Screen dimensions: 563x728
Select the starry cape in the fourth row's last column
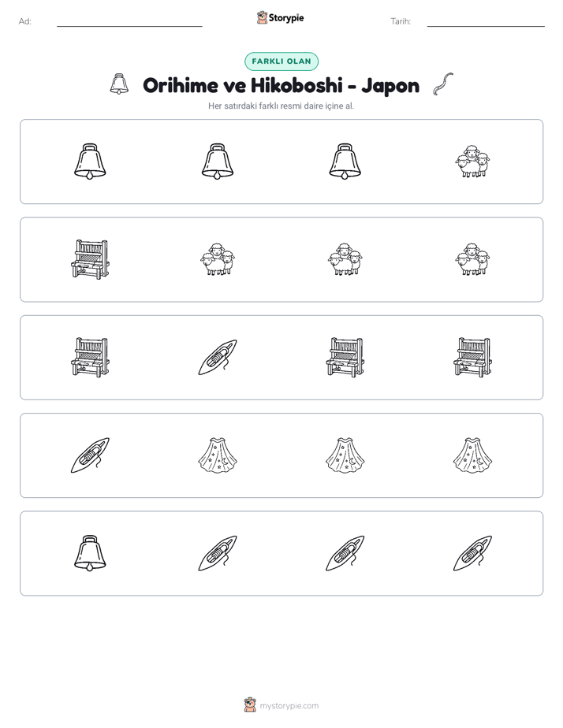[x=472, y=455]
